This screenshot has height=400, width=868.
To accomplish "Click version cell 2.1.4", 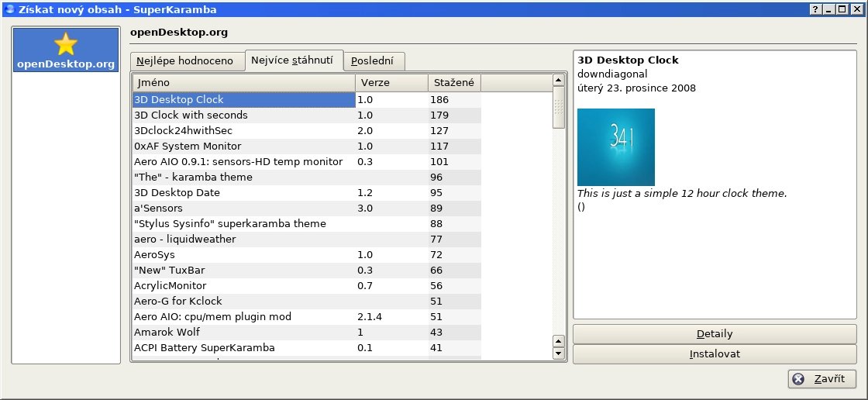I will click(370, 317).
